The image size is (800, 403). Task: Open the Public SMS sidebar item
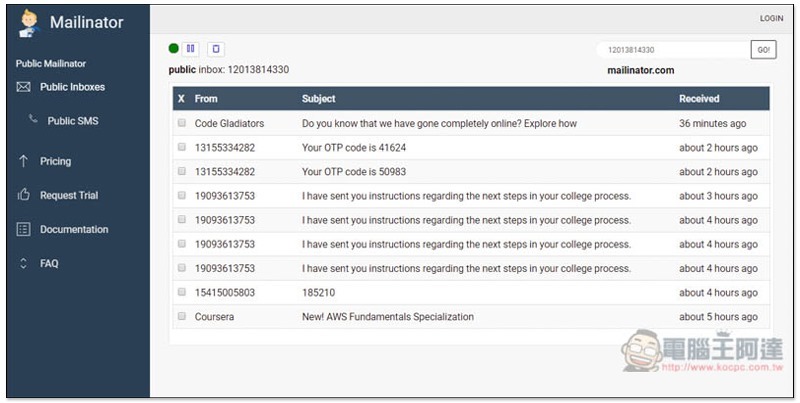point(73,121)
